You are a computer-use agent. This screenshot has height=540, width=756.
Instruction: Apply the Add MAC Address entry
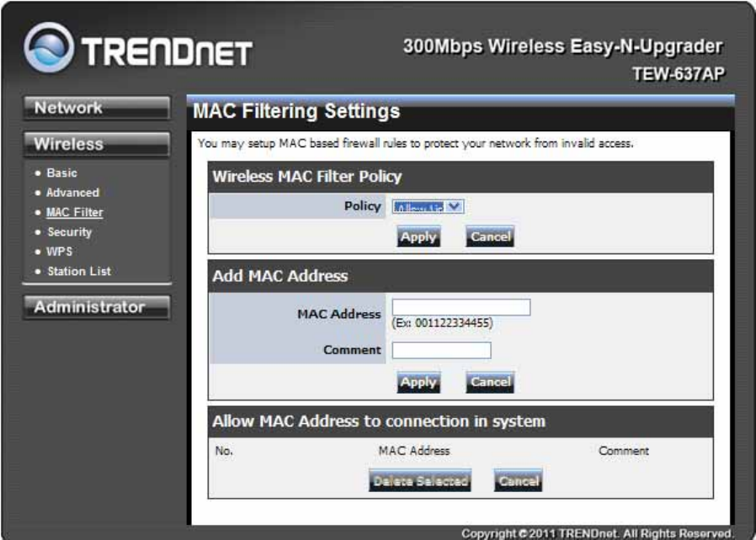tap(418, 382)
